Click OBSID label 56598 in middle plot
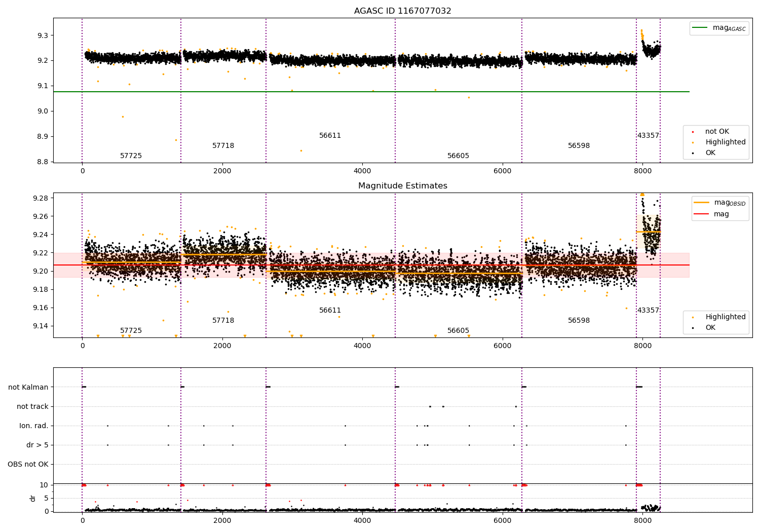This screenshot has width=760, height=532. [x=579, y=321]
